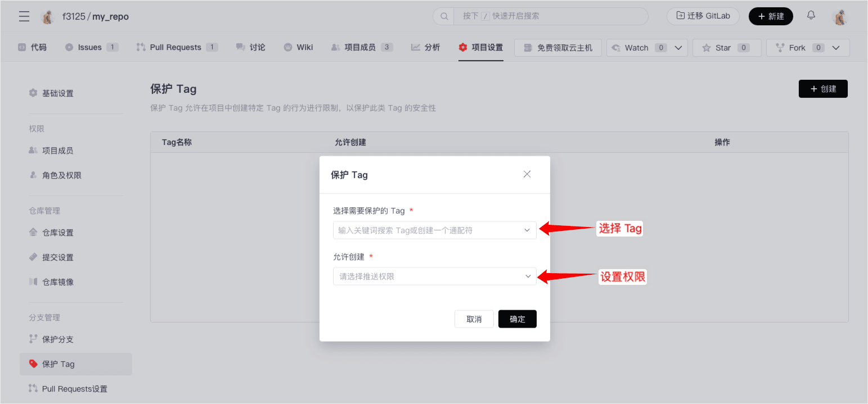
Task: Open the hamburger navigation menu
Action: pos(24,16)
